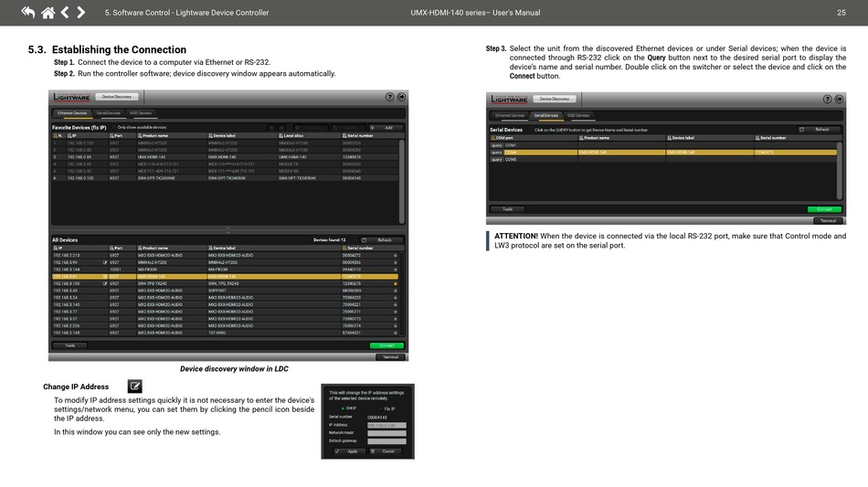Click Device Discovery button in right window
Viewport: 868px width, 487px height.
[x=554, y=99]
